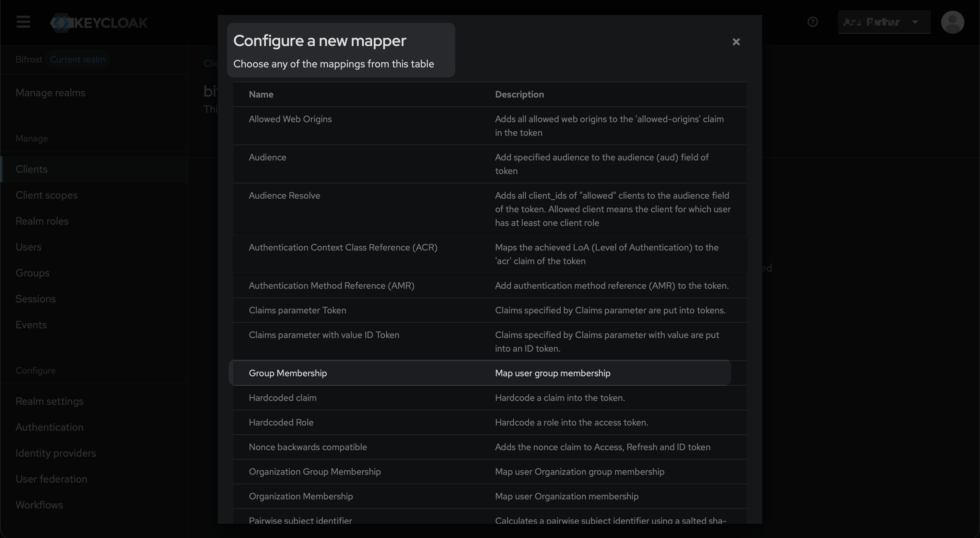Image resolution: width=980 pixels, height=538 pixels.
Task: Choose the Audience Resolve mapper
Action: (490, 209)
